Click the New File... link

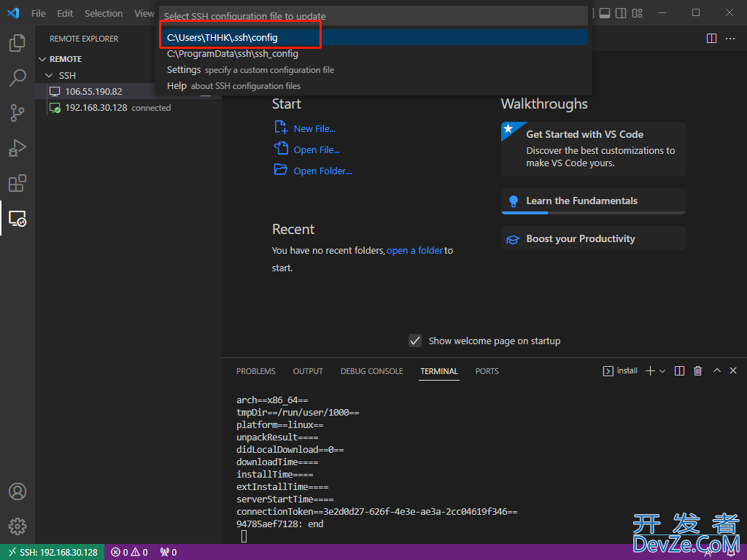[314, 128]
